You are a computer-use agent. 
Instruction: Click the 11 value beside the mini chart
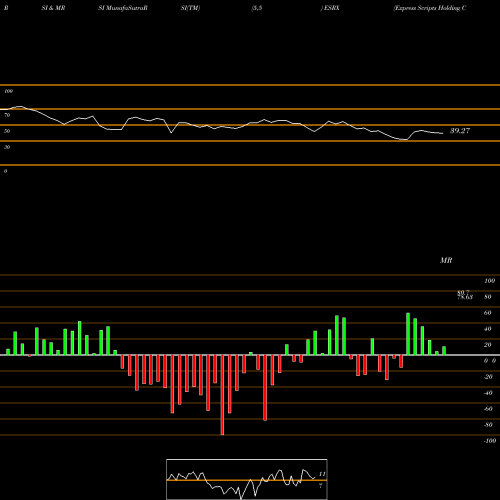pyautogui.click(x=322, y=474)
